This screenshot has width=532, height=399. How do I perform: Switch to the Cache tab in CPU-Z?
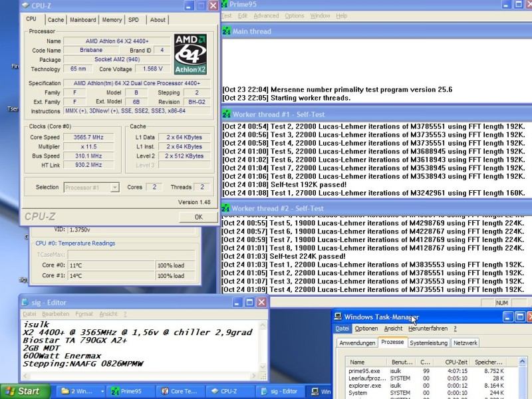[x=56, y=20]
